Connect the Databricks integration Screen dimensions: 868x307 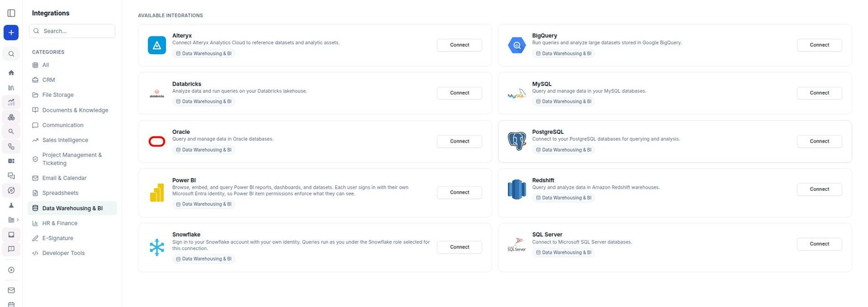point(459,93)
